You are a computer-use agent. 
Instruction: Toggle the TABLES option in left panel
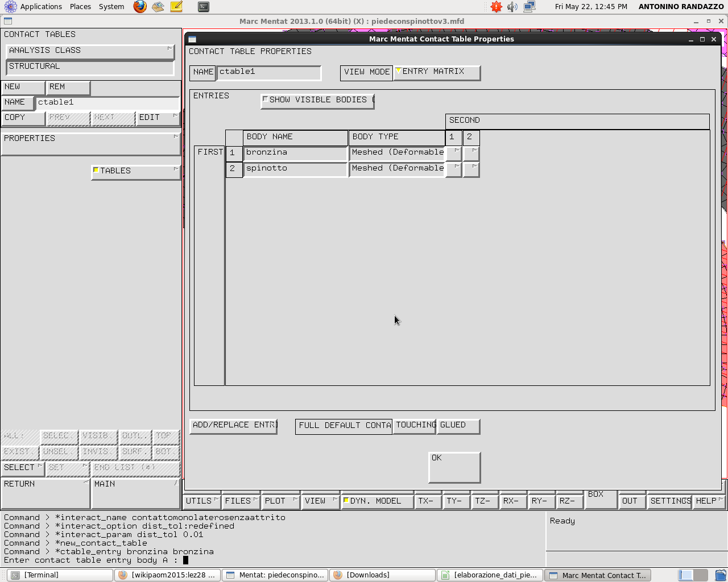tap(136, 171)
